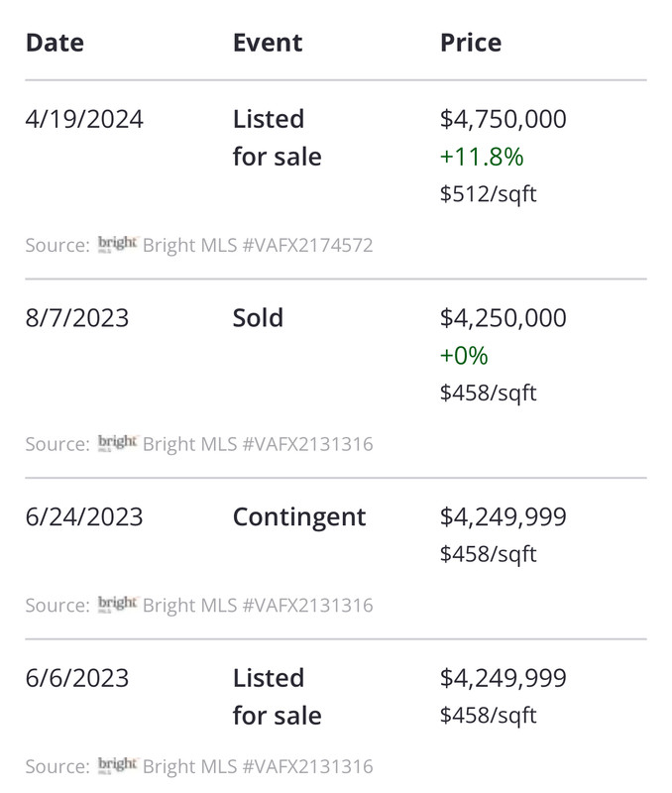Select the Event column header
The height and width of the screenshot is (793, 672).
(x=268, y=43)
